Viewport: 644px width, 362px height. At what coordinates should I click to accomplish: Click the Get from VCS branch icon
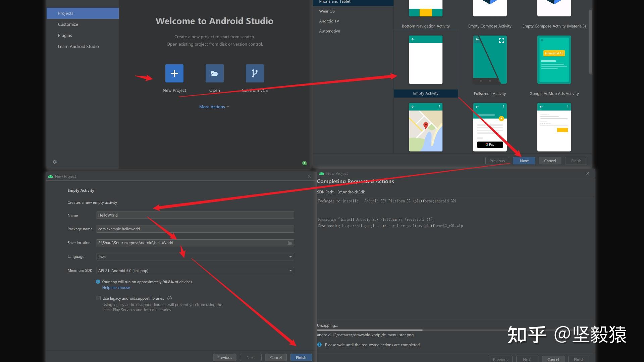tap(255, 73)
